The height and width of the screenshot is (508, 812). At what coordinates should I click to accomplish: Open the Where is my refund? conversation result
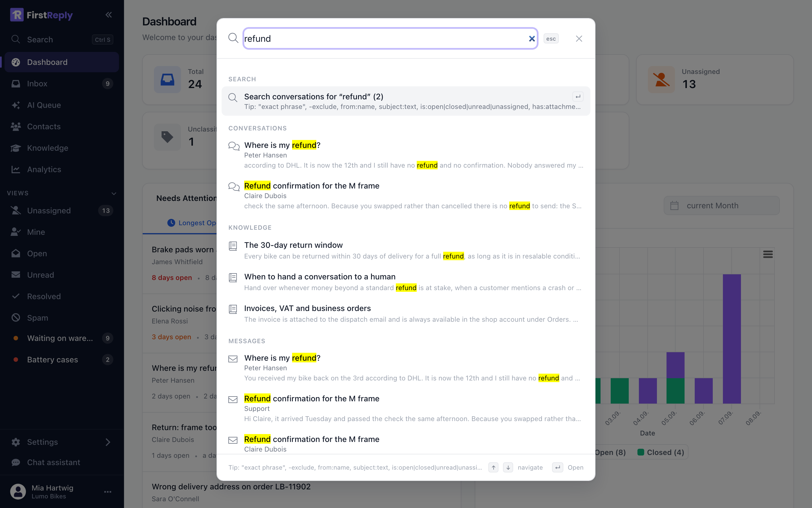[406, 155]
